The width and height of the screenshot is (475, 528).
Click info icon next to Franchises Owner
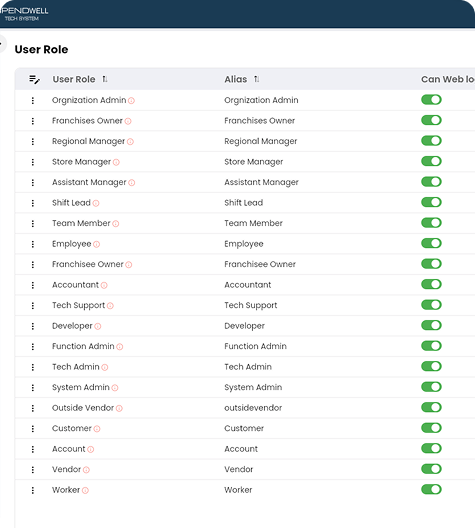point(128,121)
